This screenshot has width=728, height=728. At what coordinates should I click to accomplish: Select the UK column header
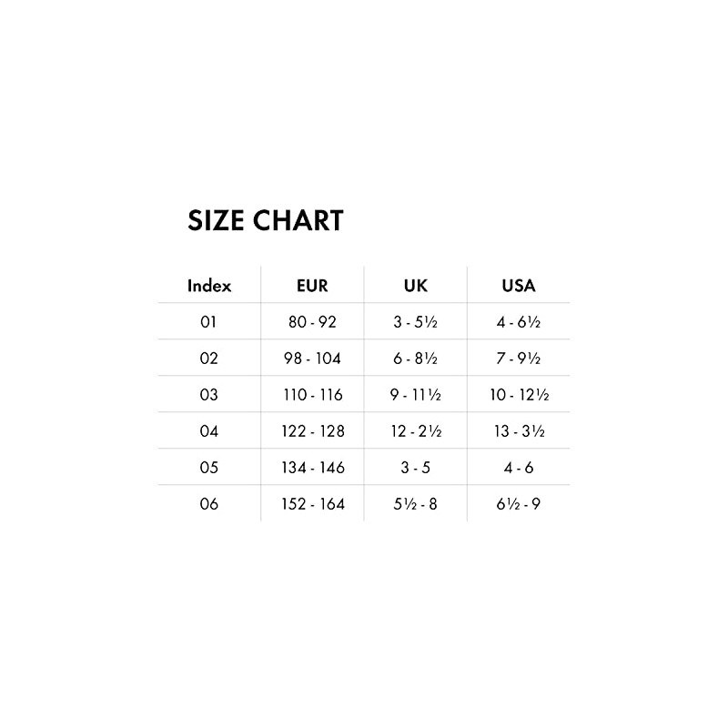coord(415,285)
